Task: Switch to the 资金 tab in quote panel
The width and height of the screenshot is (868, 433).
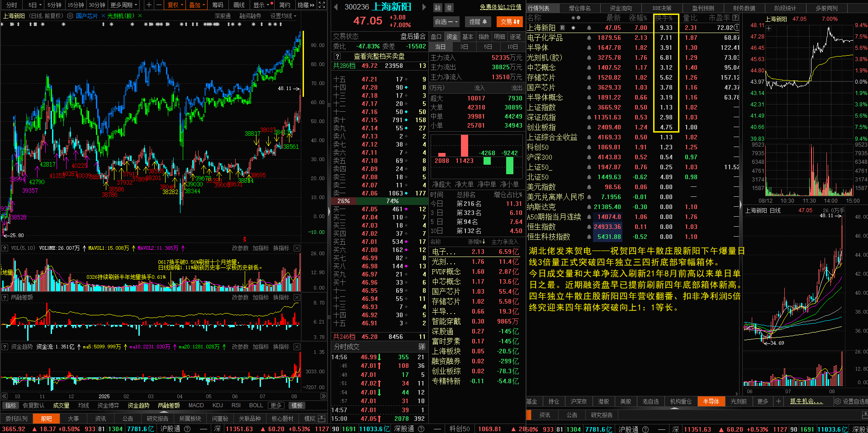Action: (x=452, y=37)
